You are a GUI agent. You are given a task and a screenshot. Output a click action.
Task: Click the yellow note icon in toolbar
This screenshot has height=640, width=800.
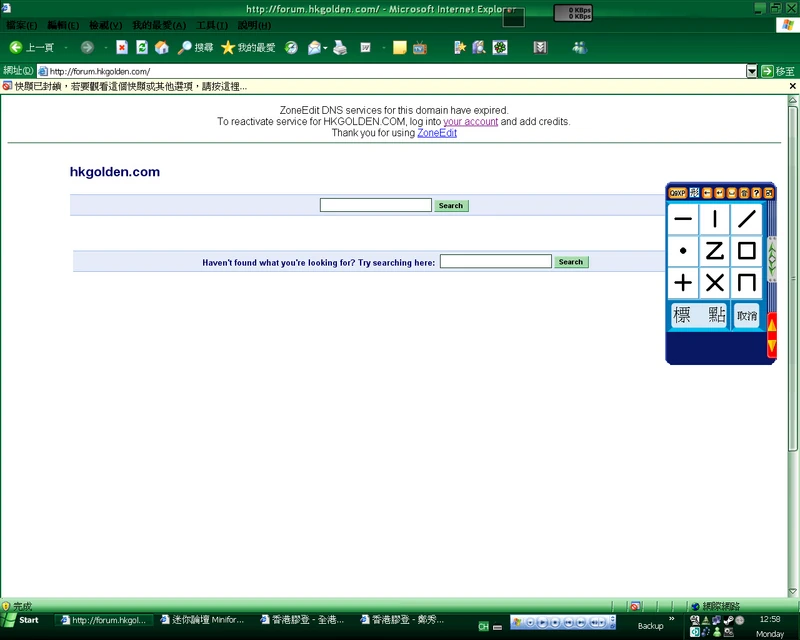tap(399, 47)
